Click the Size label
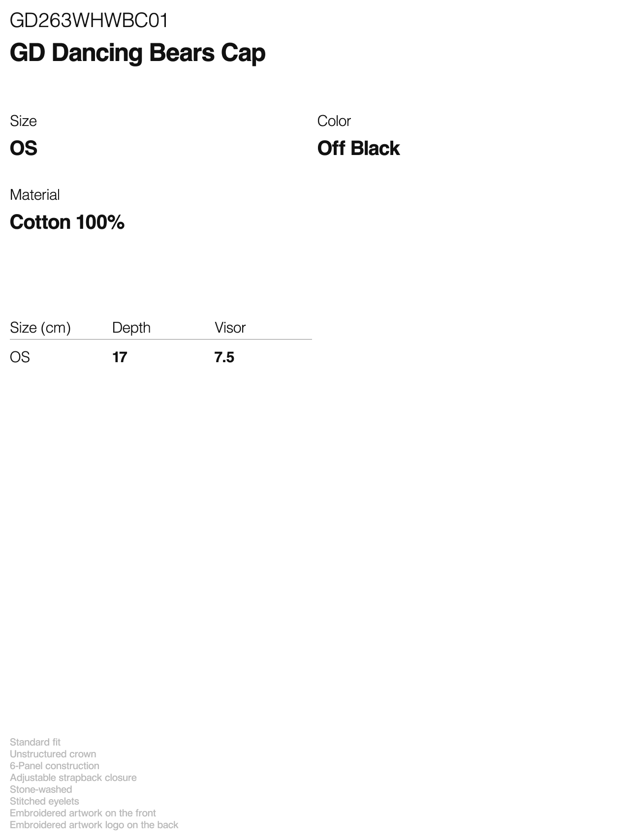Image resolution: width=630 pixels, height=840 pixels. (23, 121)
